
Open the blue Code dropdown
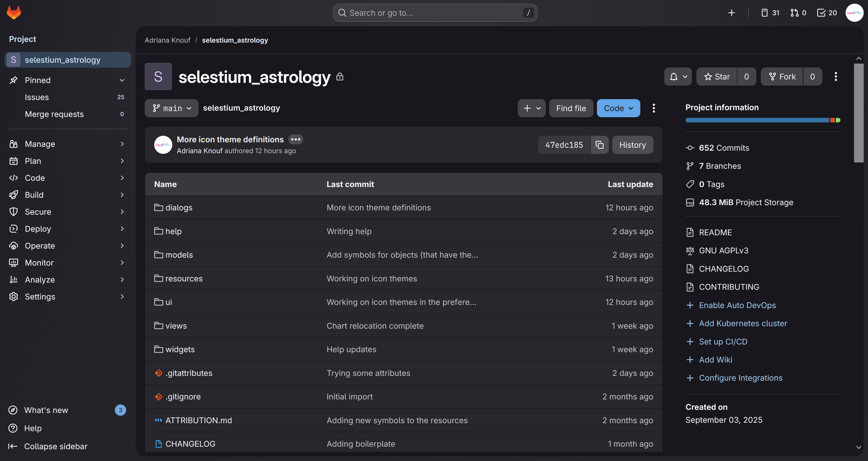(618, 108)
